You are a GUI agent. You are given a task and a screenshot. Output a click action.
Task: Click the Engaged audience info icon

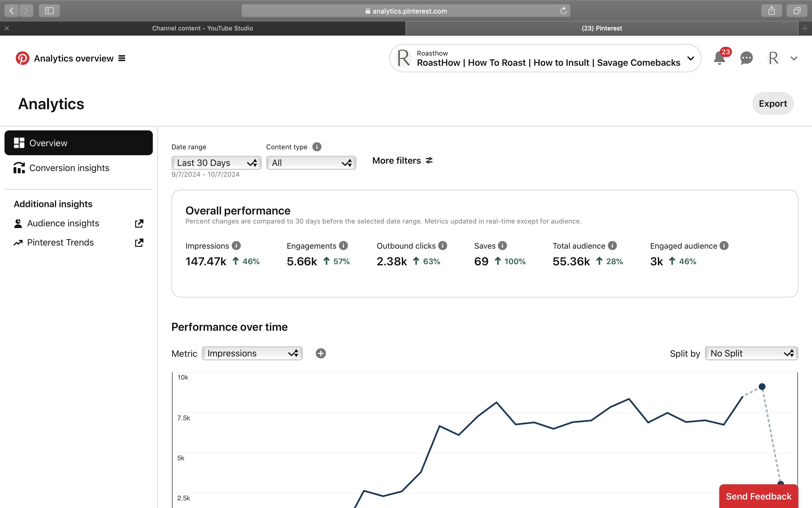724,246
